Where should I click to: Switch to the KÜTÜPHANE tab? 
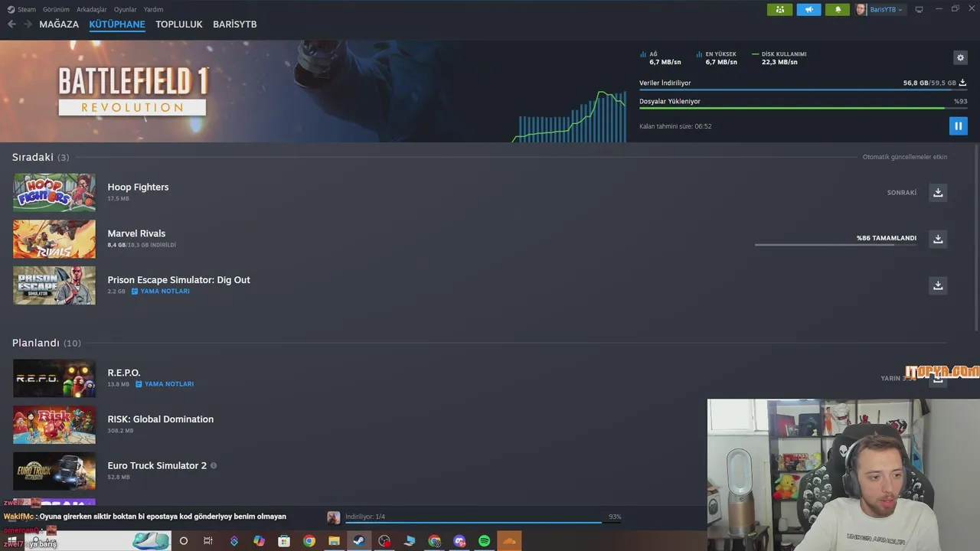tap(117, 24)
